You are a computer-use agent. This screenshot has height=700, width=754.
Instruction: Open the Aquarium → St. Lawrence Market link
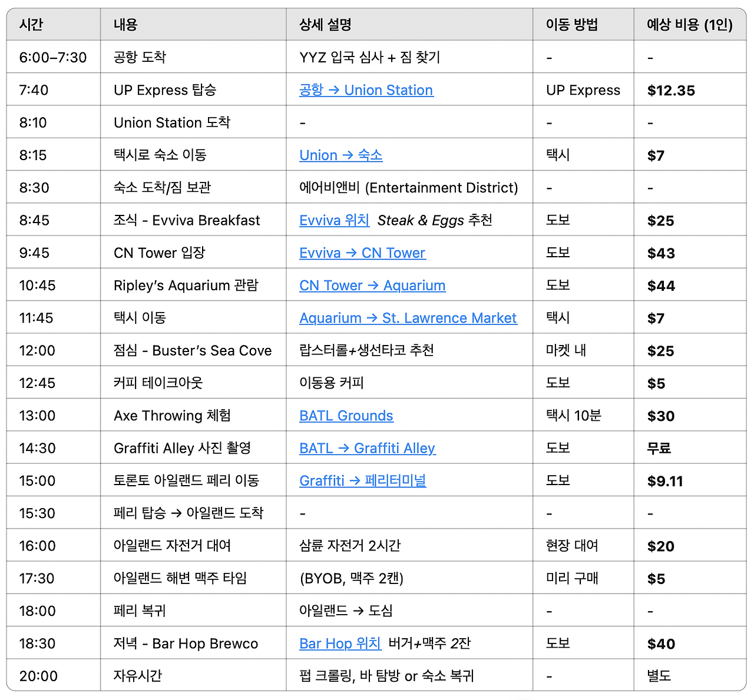[409, 317]
